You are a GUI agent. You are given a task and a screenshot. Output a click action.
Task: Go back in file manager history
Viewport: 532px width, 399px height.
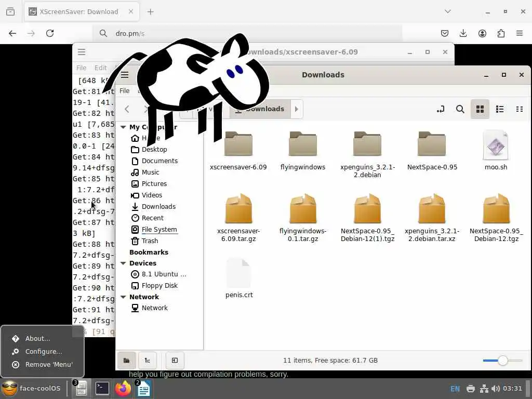[x=127, y=109]
